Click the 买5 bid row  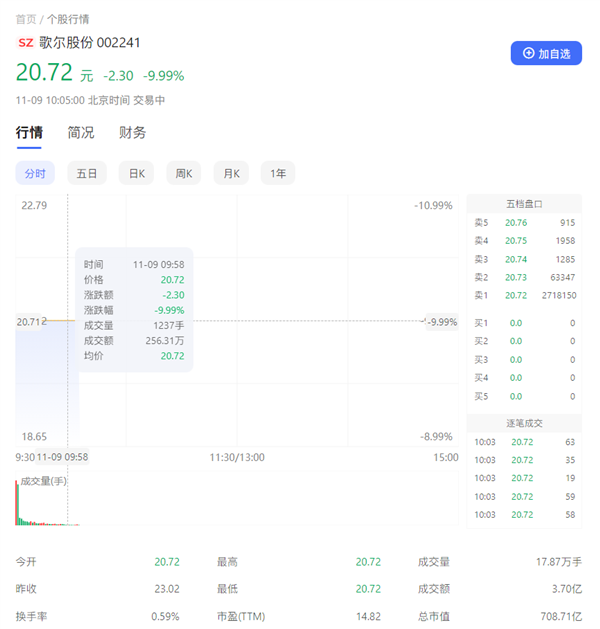525,396
